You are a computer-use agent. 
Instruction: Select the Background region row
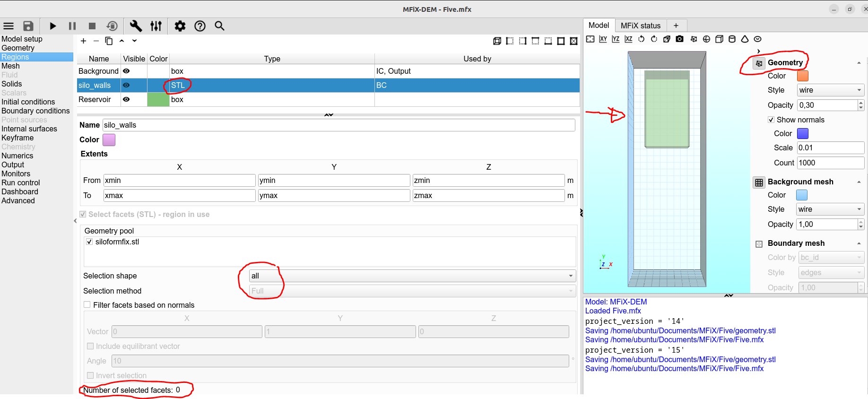(98, 71)
